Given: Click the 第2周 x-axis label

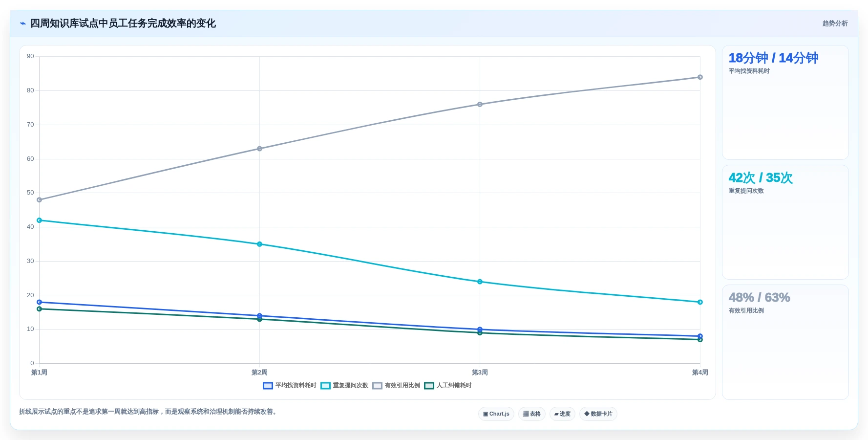Looking at the screenshot, I should [259, 373].
